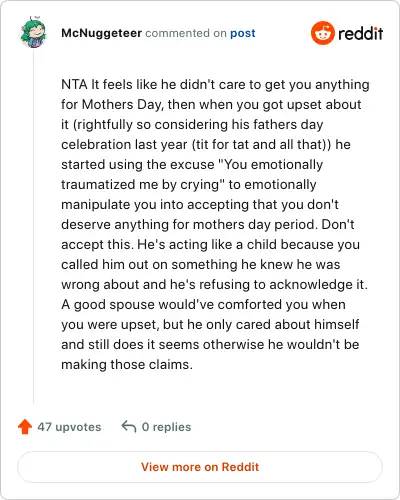Click the reddit wordmark text

(360, 33)
